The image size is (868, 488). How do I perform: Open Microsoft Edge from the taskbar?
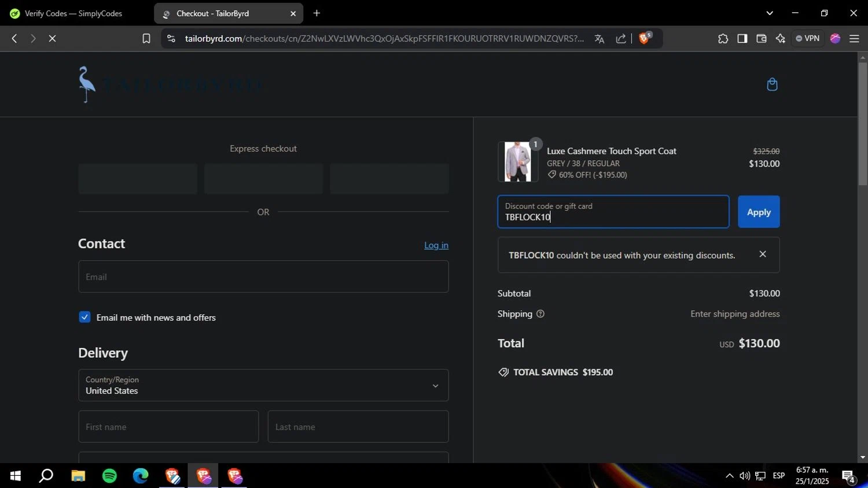[141, 476]
